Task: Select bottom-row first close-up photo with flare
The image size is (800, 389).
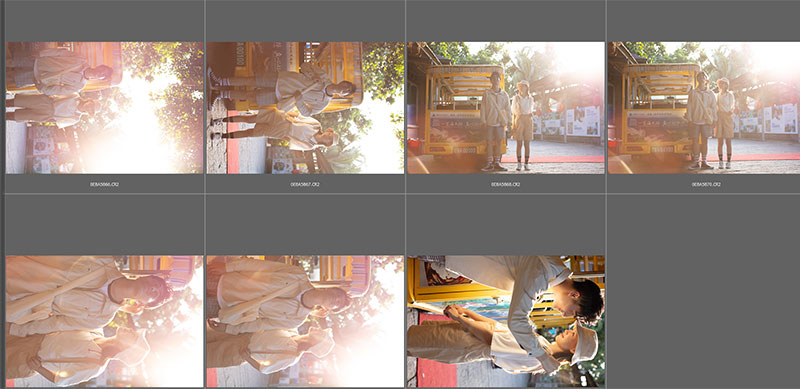Action: [x=105, y=321]
